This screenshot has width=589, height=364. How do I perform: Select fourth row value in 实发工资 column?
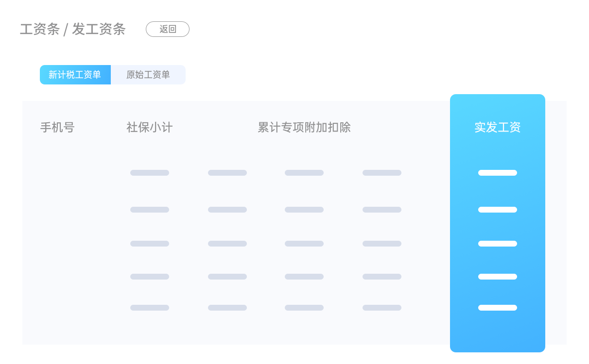[497, 277]
